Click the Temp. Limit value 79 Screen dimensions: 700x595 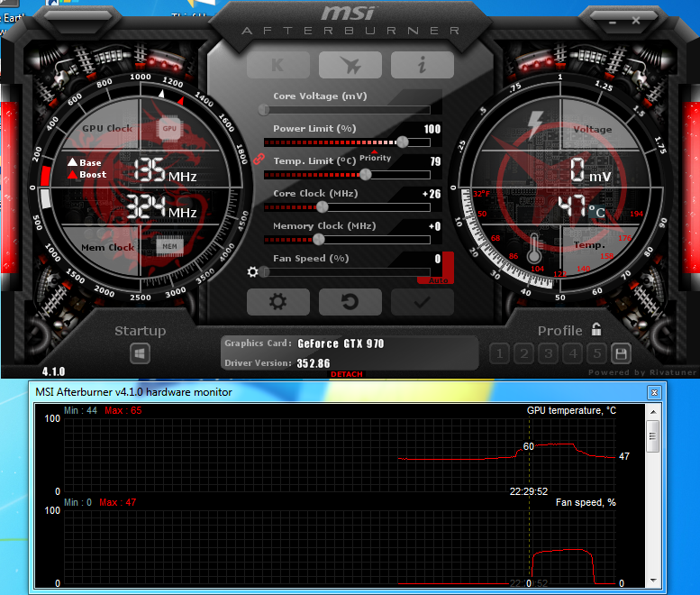(436, 161)
